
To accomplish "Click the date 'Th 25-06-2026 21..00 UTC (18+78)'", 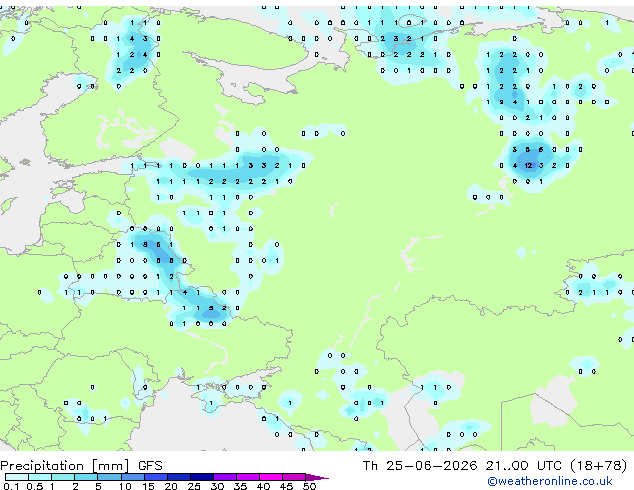I will point(495,466).
